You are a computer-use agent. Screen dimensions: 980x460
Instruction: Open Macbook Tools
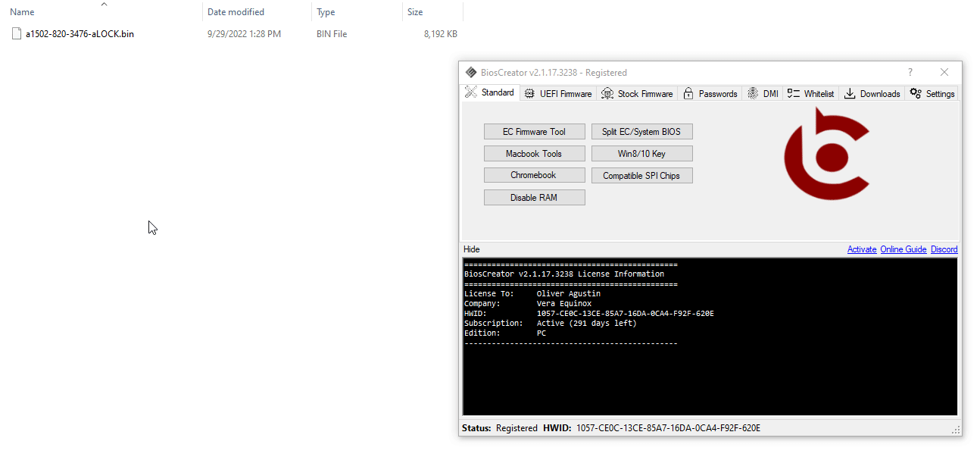tap(534, 154)
